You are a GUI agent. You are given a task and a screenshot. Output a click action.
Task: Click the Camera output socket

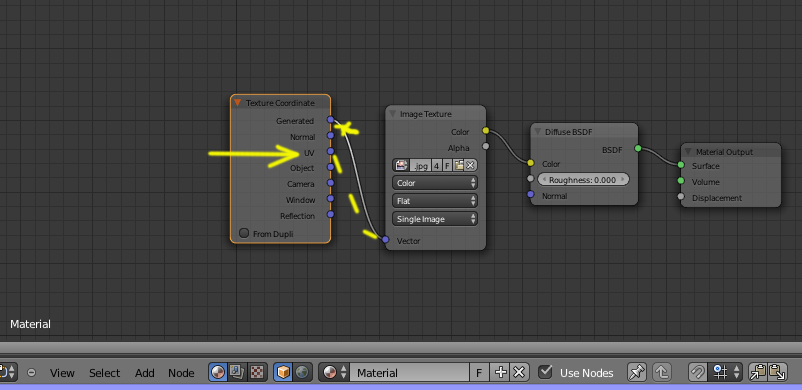pyautogui.click(x=330, y=183)
